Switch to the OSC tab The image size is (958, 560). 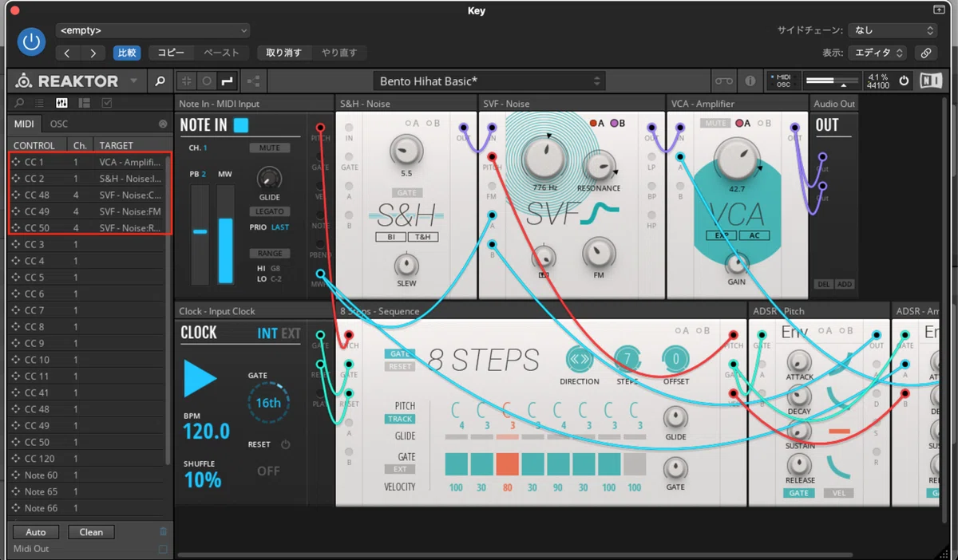tap(59, 124)
